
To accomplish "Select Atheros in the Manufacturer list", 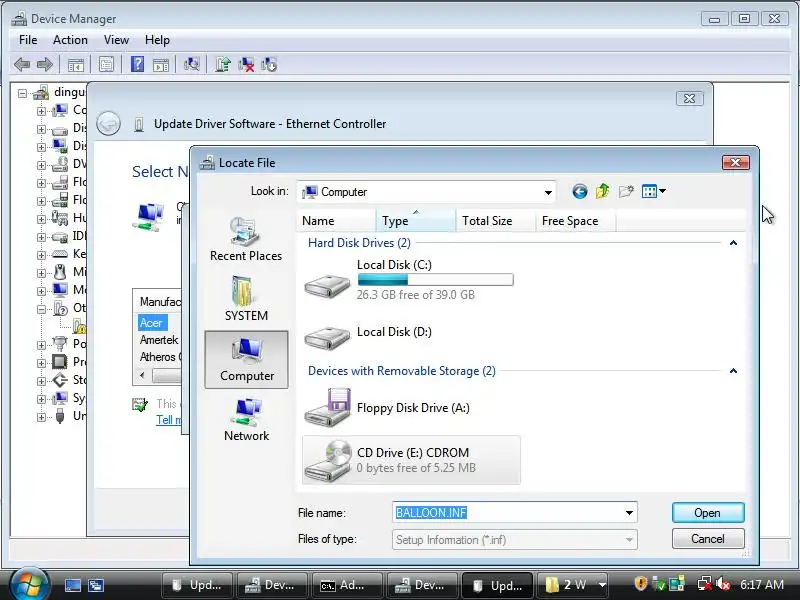I will pos(159,357).
